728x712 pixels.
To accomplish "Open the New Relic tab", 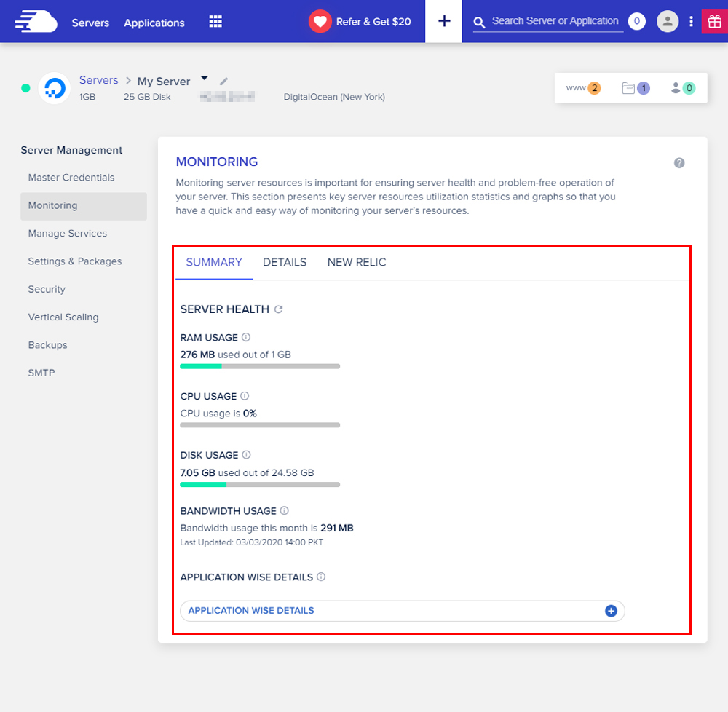I will coord(357,262).
